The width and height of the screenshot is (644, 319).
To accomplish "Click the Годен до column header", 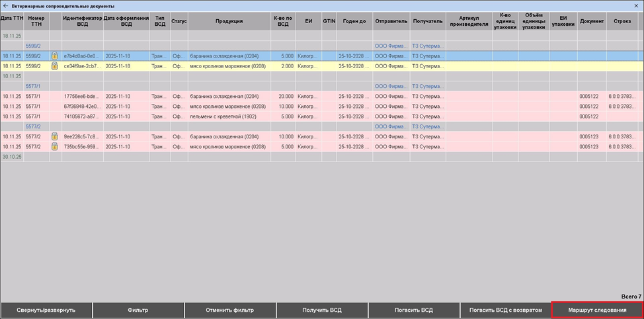I will pyautogui.click(x=354, y=21).
